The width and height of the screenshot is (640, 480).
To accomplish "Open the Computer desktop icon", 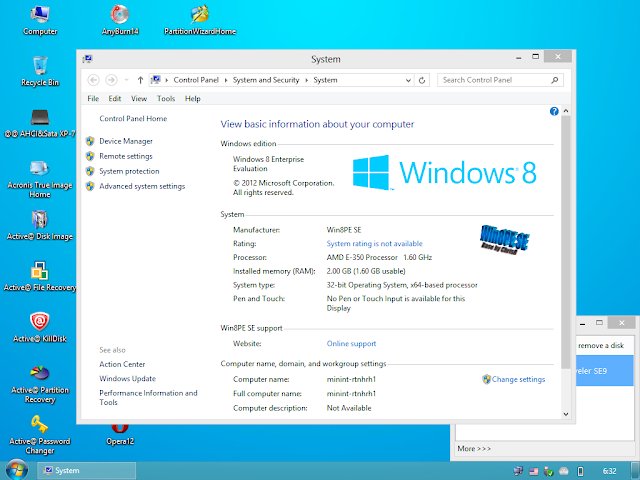I will (x=40, y=20).
